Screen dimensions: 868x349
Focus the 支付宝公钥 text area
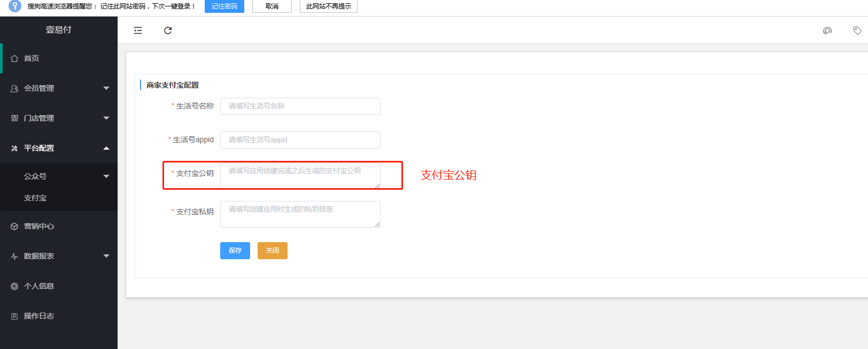tap(300, 176)
